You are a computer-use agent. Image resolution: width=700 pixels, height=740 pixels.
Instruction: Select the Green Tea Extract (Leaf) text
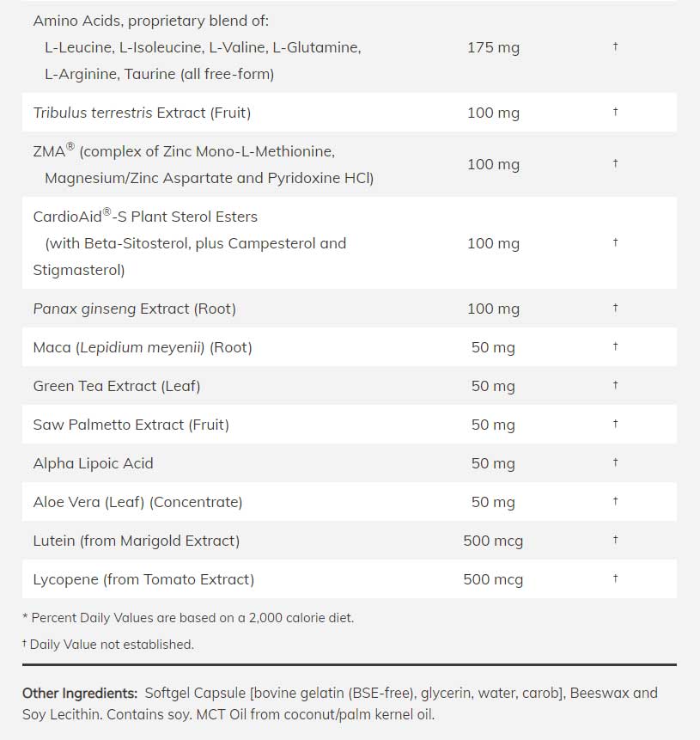tap(117, 386)
